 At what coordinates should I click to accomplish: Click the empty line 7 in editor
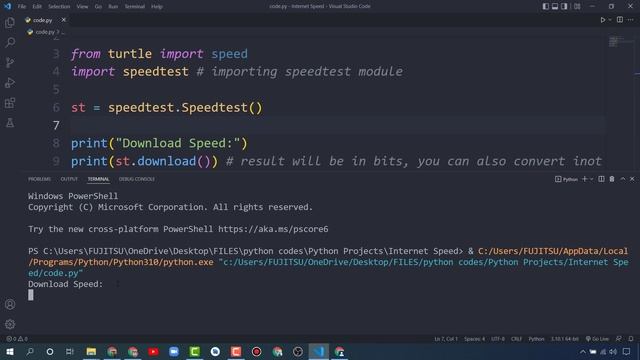(x=337, y=125)
